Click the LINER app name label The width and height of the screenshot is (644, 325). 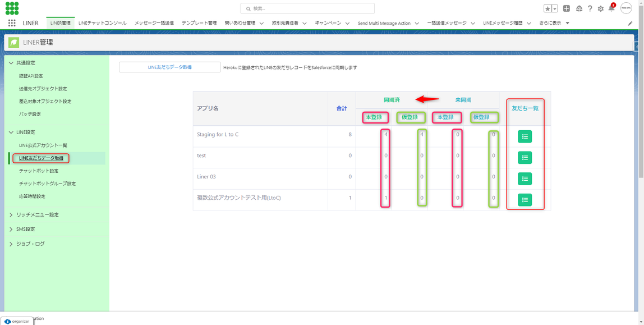pyautogui.click(x=30, y=23)
